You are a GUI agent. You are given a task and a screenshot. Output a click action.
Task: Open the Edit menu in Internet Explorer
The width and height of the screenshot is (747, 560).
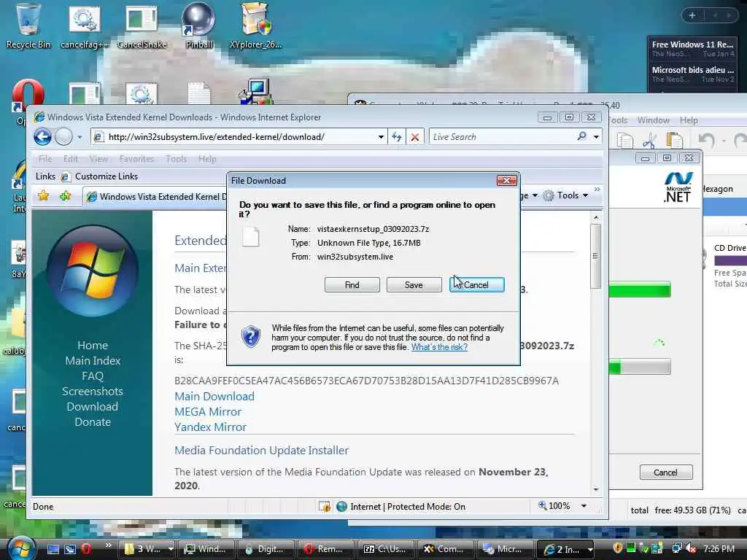click(71, 159)
